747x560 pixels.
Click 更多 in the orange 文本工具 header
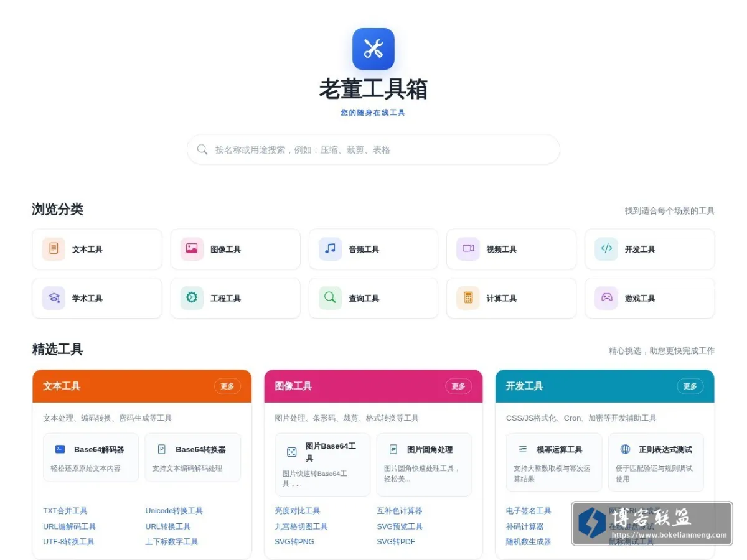point(227,386)
